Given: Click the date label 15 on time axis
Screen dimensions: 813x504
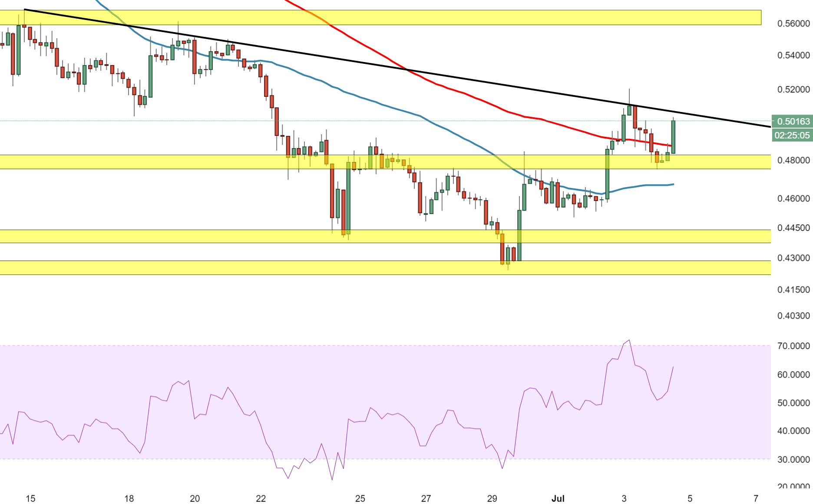Looking at the screenshot, I should pyautogui.click(x=30, y=498).
